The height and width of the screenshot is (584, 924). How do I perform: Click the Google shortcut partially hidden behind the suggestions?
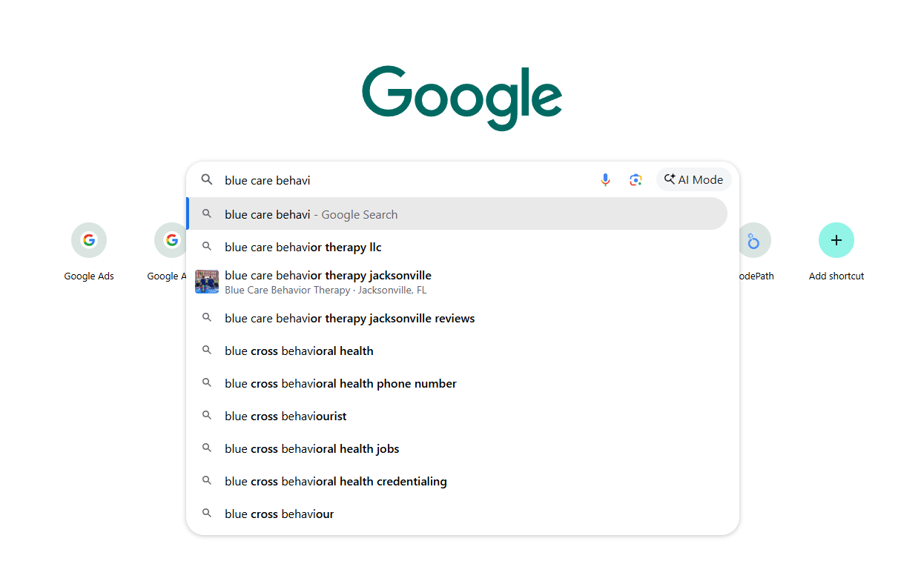(x=170, y=240)
